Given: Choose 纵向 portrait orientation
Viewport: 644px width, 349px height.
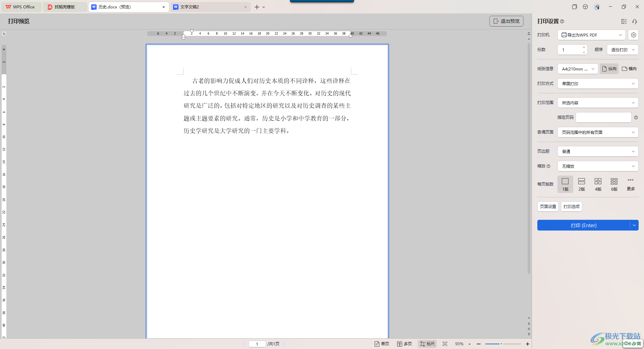Looking at the screenshot, I should 609,69.
